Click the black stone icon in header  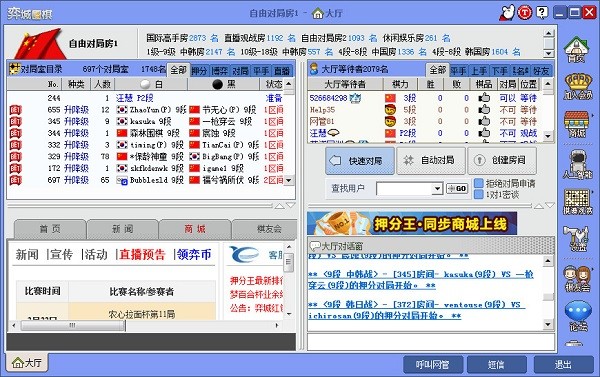[217, 84]
